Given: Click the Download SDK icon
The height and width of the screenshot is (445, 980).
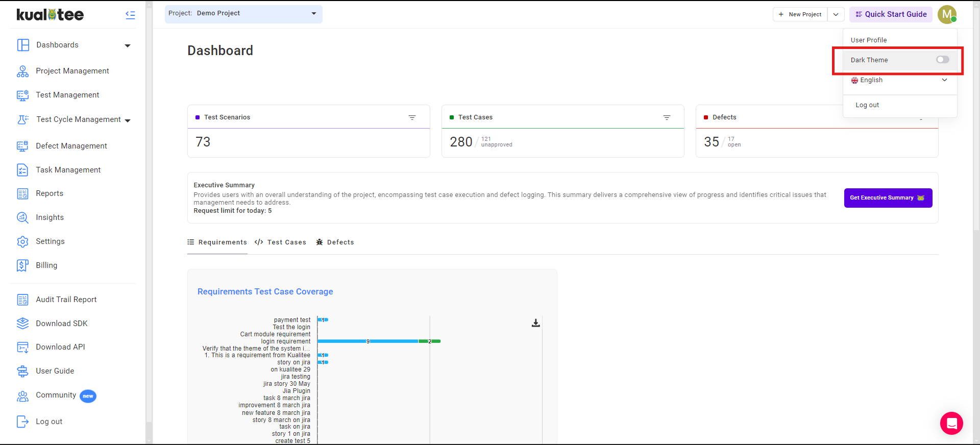Looking at the screenshot, I should (22, 324).
